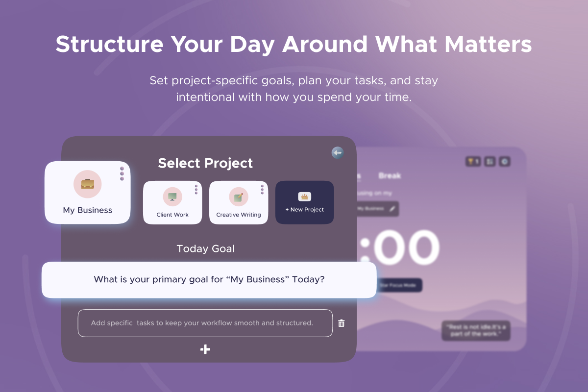Click the add specific tasks text field

205,323
